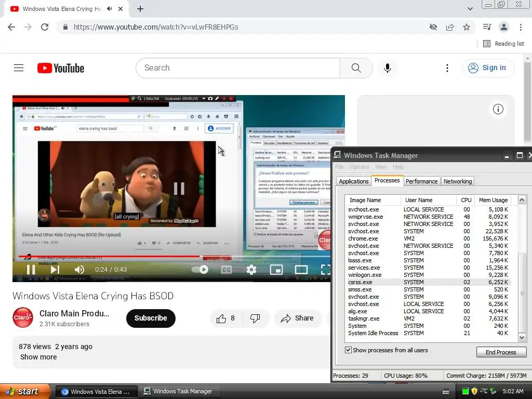
Task: Sort processes by Mem Usage column
Action: pyautogui.click(x=493, y=200)
